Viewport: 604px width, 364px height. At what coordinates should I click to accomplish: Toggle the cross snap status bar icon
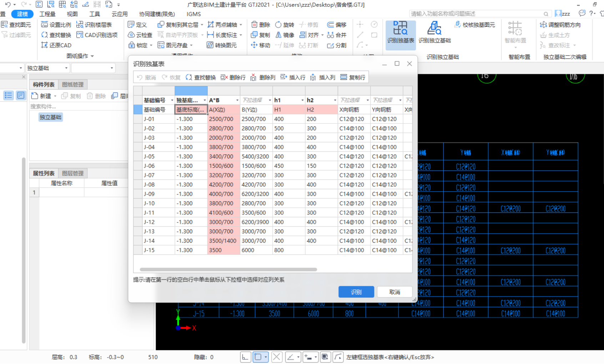277,357
